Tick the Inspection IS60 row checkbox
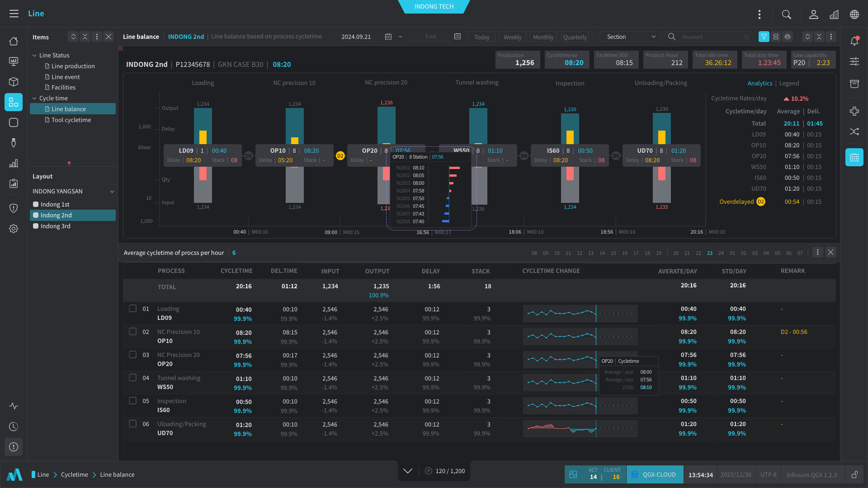The image size is (868, 488). click(x=132, y=401)
